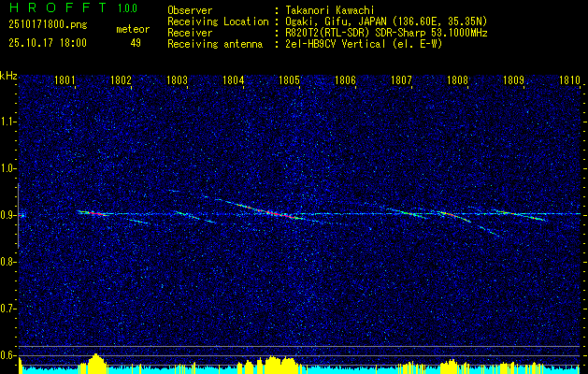Viewport: 588px width, 374px height.
Task: Click the 1806 time axis marker
Action: coord(345,80)
